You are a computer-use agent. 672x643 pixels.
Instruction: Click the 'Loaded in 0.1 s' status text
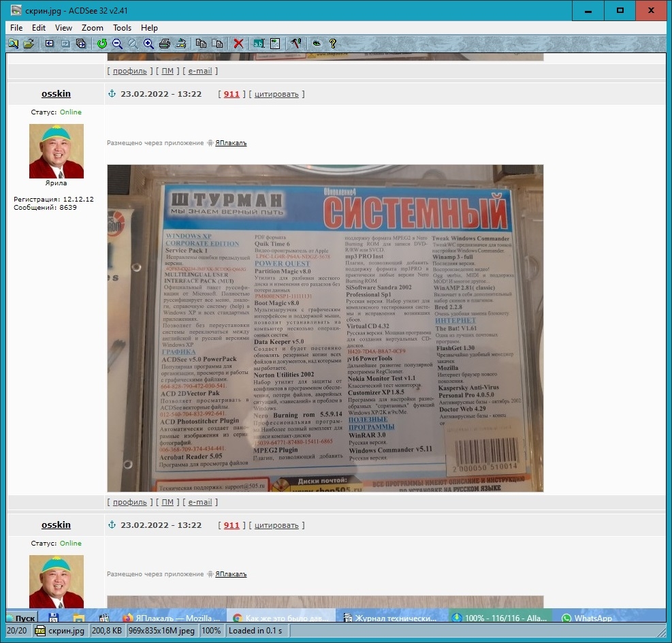pyautogui.click(x=256, y=631)
